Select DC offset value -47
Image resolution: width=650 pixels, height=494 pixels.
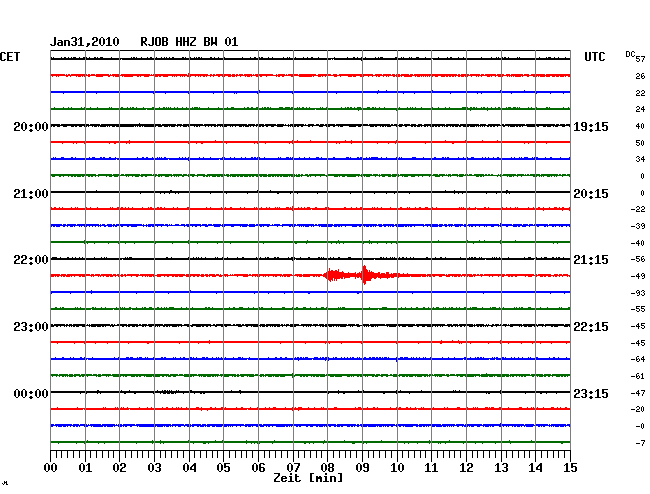click(x=638, y=393)
